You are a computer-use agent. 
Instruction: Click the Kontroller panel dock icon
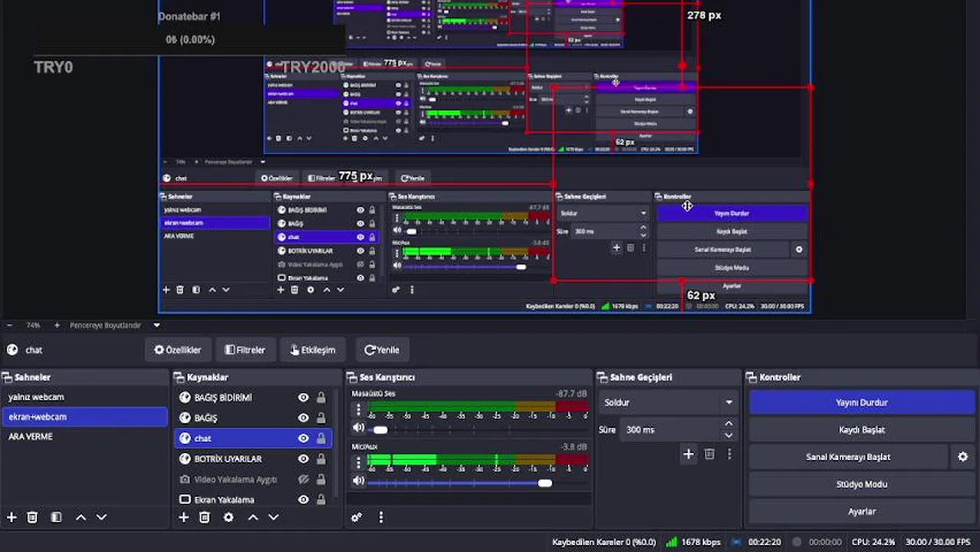tap(751, 377)
